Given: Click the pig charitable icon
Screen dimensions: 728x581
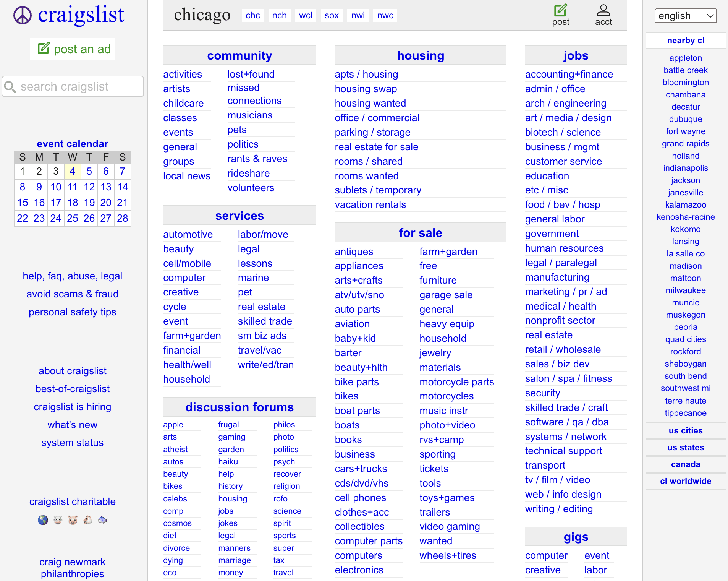Looking at the screenshot, I should pyautogui.click(x=73, y=520).
